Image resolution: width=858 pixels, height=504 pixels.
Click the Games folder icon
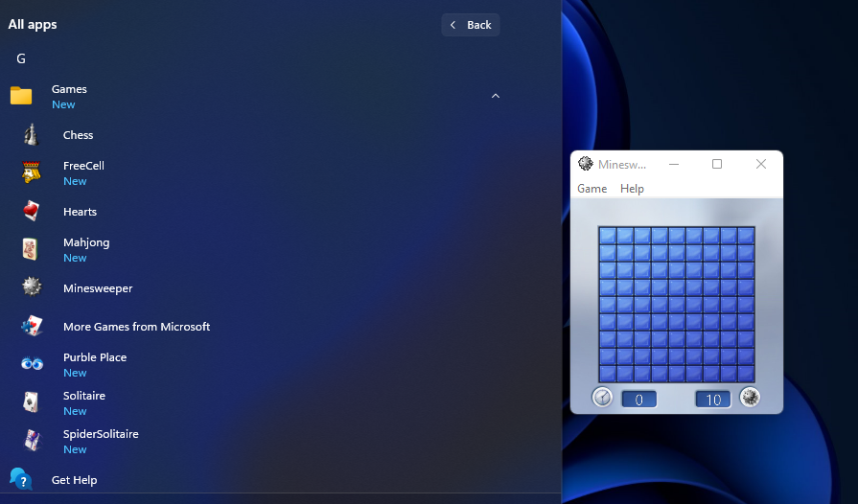pos(21,96)
